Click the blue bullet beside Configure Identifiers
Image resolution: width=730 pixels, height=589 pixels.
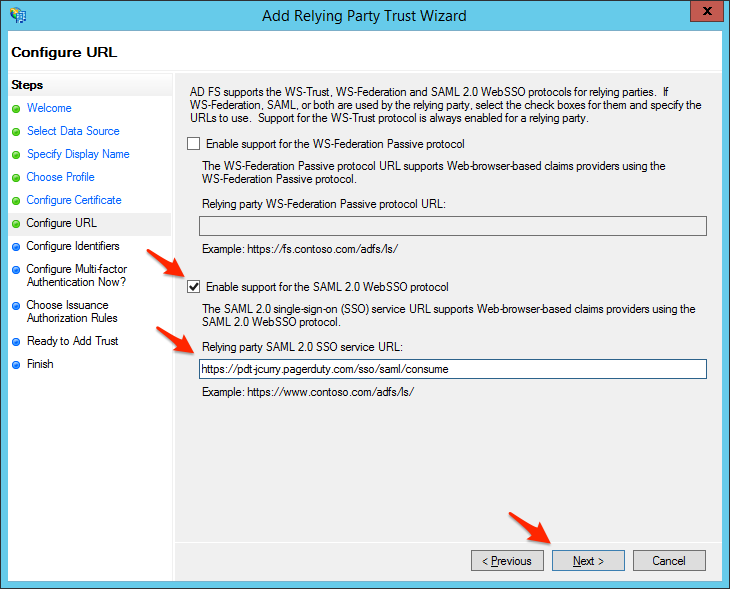tap(16, 247)
